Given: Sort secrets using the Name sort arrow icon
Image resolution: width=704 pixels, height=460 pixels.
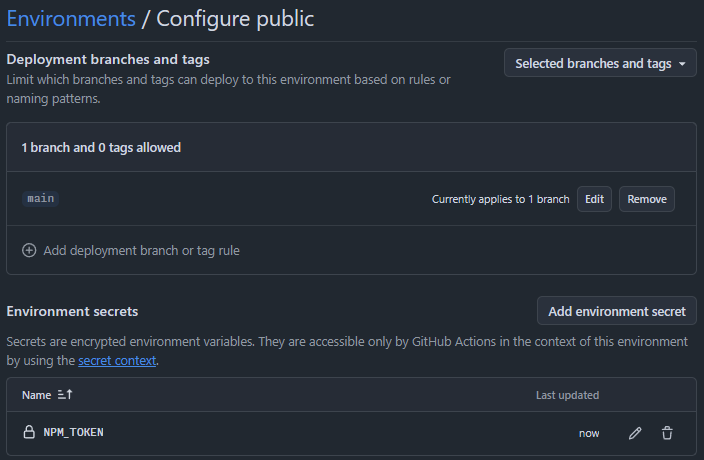Looking at the screenshot, I should click(x=66, y=395).
